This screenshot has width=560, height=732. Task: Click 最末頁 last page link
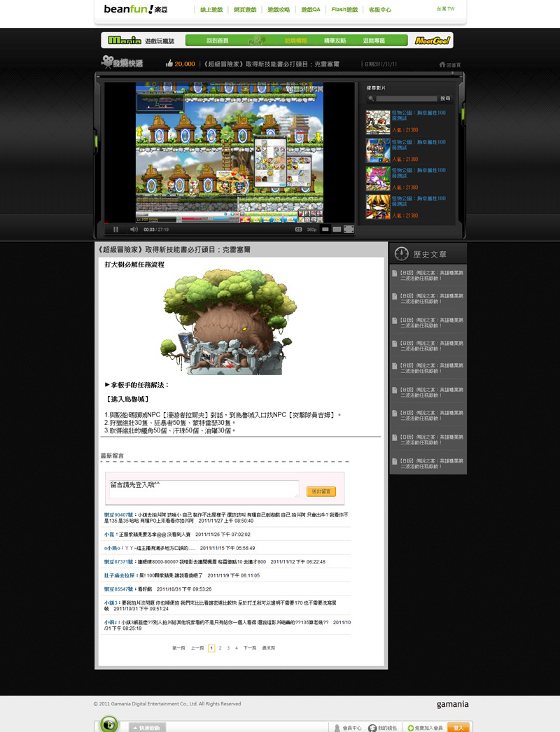[x=269, y=648]
